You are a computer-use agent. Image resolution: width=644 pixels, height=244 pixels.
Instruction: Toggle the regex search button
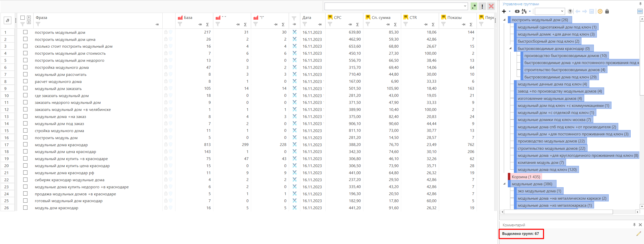[x=474, y=6]
